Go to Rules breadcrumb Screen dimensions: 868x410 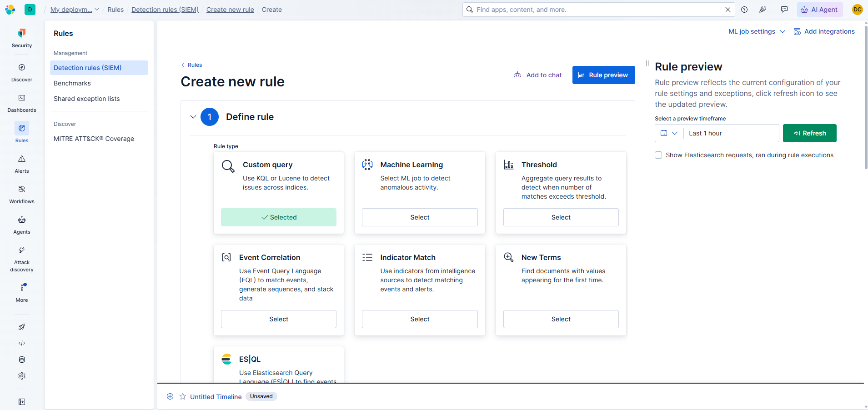point(115,10)
